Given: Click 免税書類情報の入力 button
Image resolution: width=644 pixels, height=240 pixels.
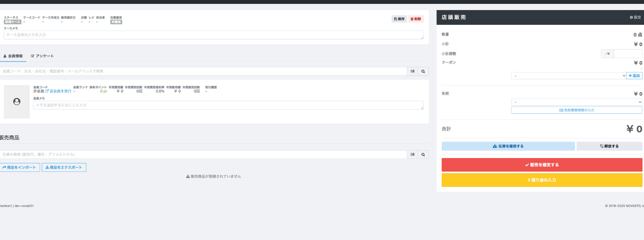Looking at the screenshot, I should click(x=576, y=110).
